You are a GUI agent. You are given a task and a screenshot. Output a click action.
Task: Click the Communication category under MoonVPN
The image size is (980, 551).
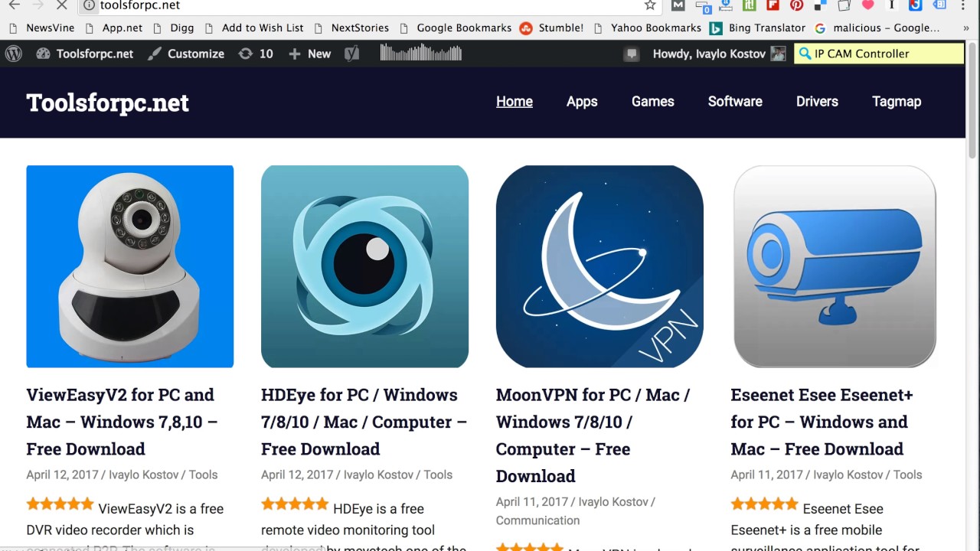pyautogui.click(x=537, y=520)
